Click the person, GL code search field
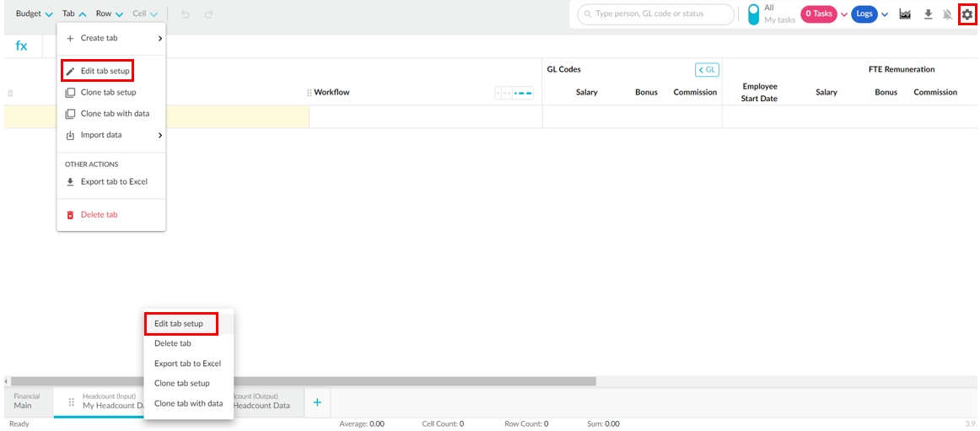Image resolution: width=980 pixels, height=431 pixels. coord(655,14)
